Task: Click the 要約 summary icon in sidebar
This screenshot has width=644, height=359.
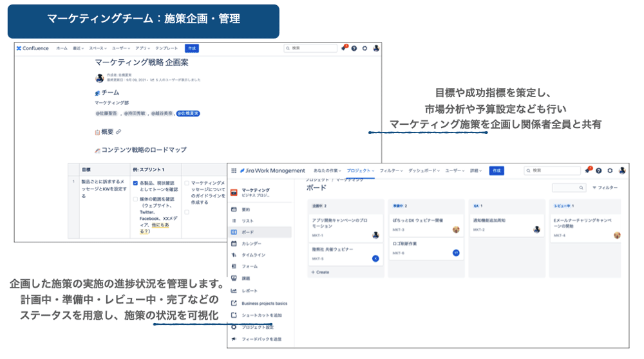Action: [234, 209]
